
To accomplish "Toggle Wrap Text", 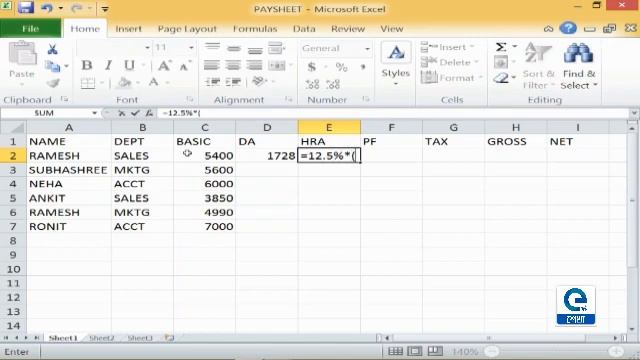I will pyautogui.click(x=276, y=48).
